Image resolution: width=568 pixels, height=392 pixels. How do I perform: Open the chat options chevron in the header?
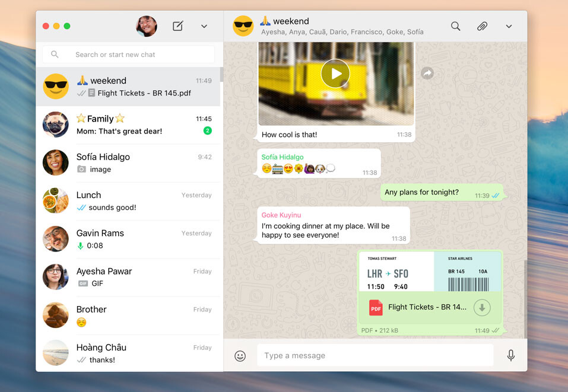tap(509, 26)
